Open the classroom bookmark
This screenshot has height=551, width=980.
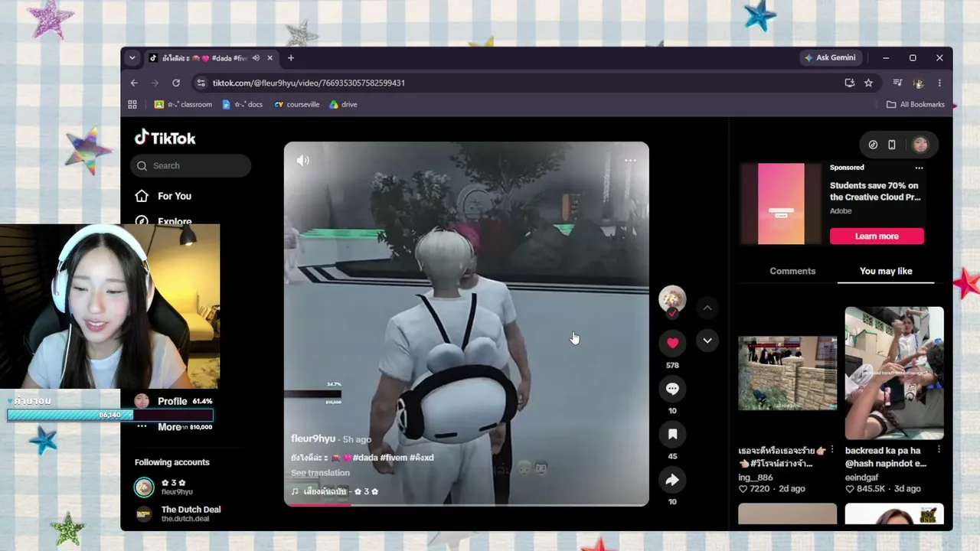point(184,104)
